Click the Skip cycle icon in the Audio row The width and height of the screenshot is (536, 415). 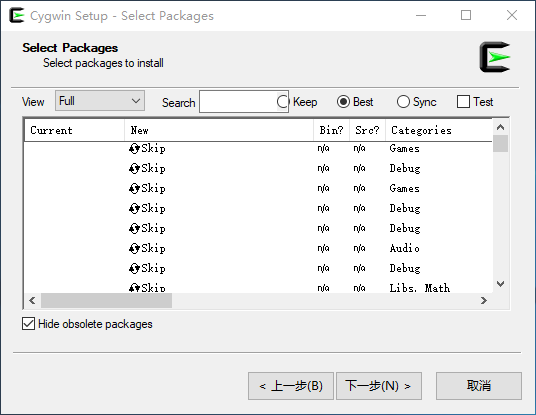[x=134, y=249]
